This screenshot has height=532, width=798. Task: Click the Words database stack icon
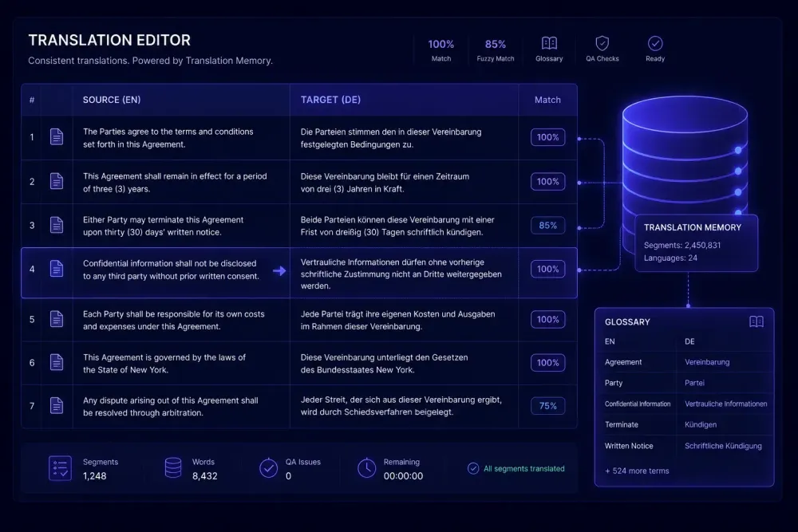pos(173,468)
